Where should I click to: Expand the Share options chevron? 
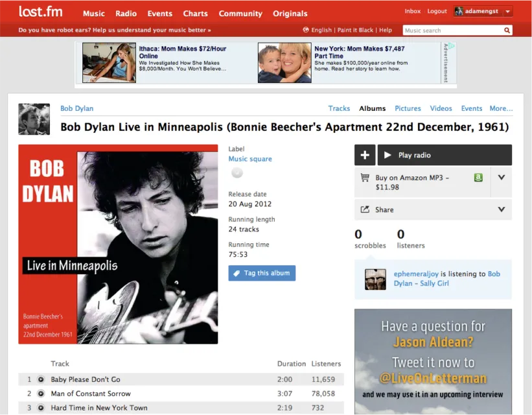coord(502,209)
